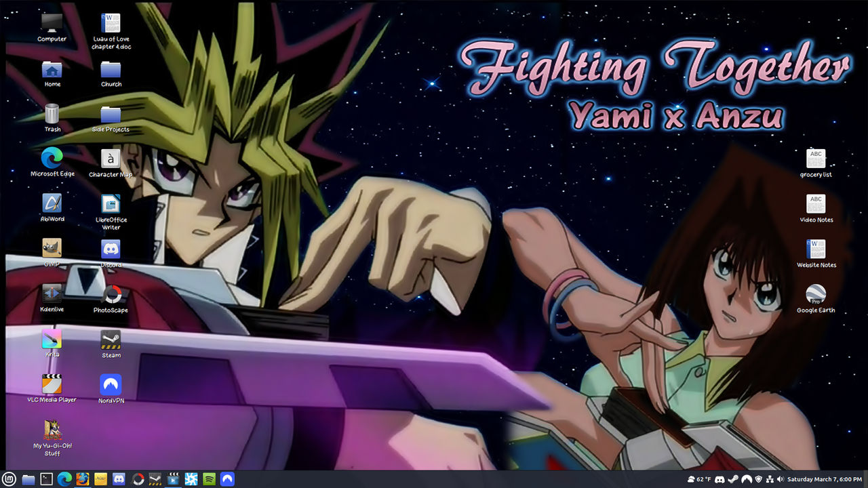Screen dimensions: 868x488
Task: Select the PhotoScape desktop shortcut
Action: [x=111, y=299]
